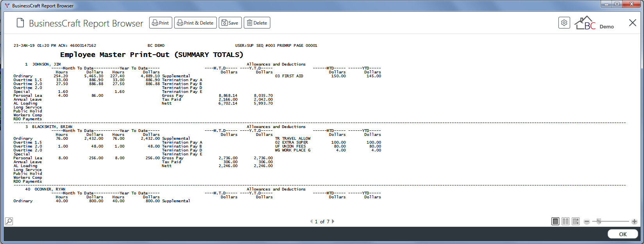Click the gross pay value '8,868.14'

(228, 96)
